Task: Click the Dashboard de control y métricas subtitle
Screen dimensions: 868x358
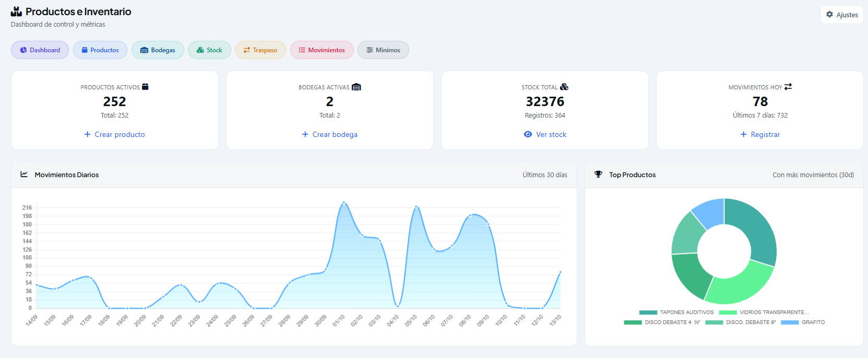Action: point(58,25)
